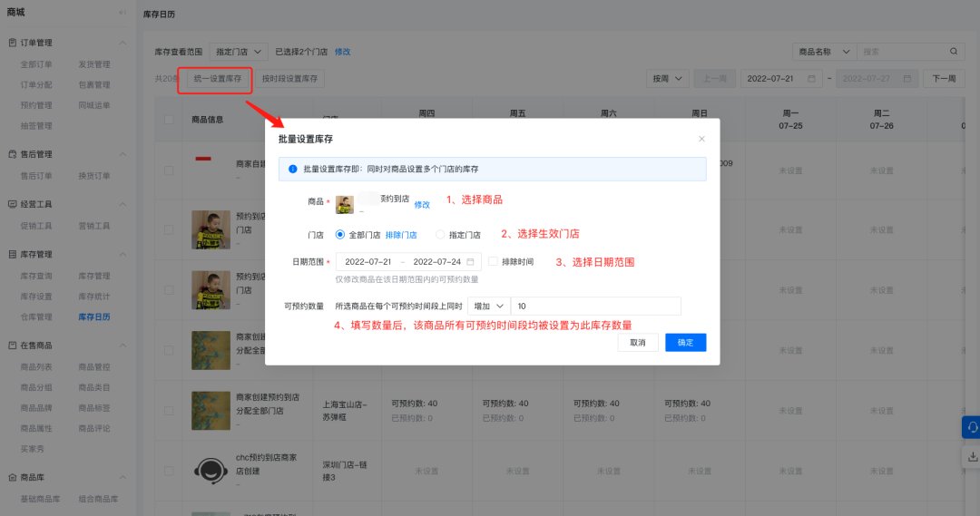Click the 上一周 button
Image resolution: width=980 pixels, height=516 pixels.
pos(714,79)
